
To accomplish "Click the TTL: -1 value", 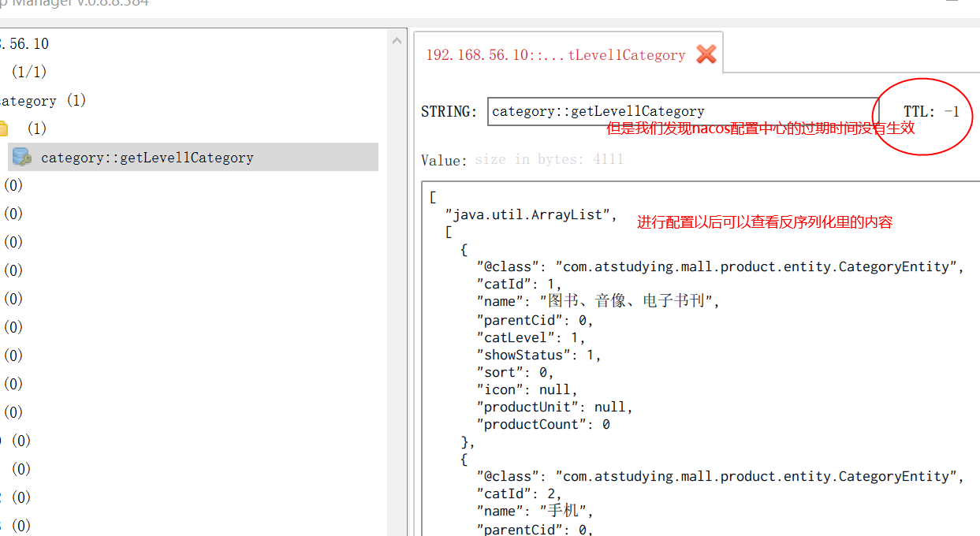I will [931, 111].
